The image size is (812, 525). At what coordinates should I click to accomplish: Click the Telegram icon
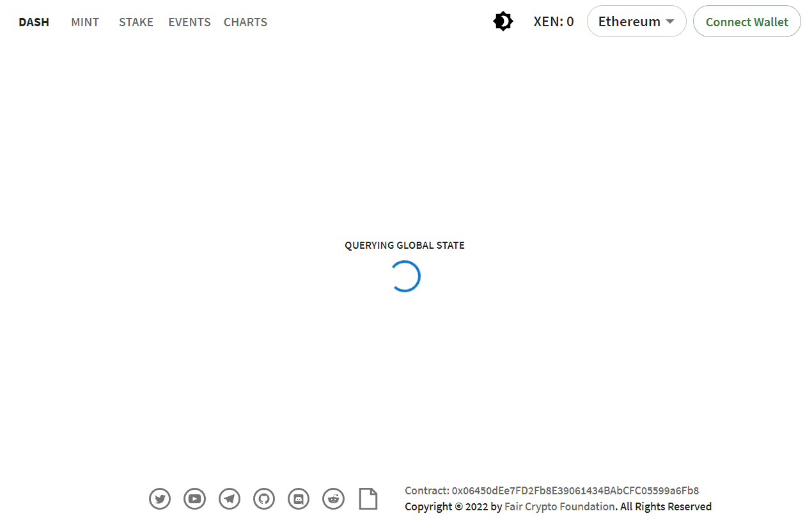229,499
